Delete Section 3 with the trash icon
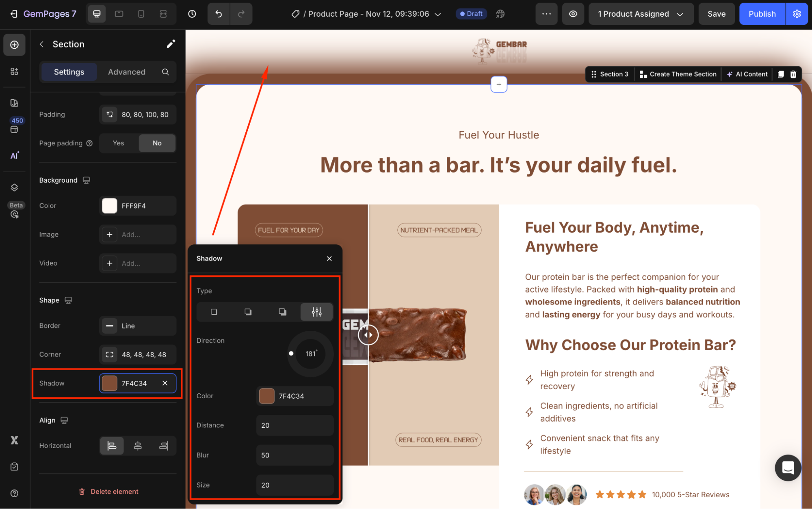Viewport: 812px width, 509px height. (793, 74)
